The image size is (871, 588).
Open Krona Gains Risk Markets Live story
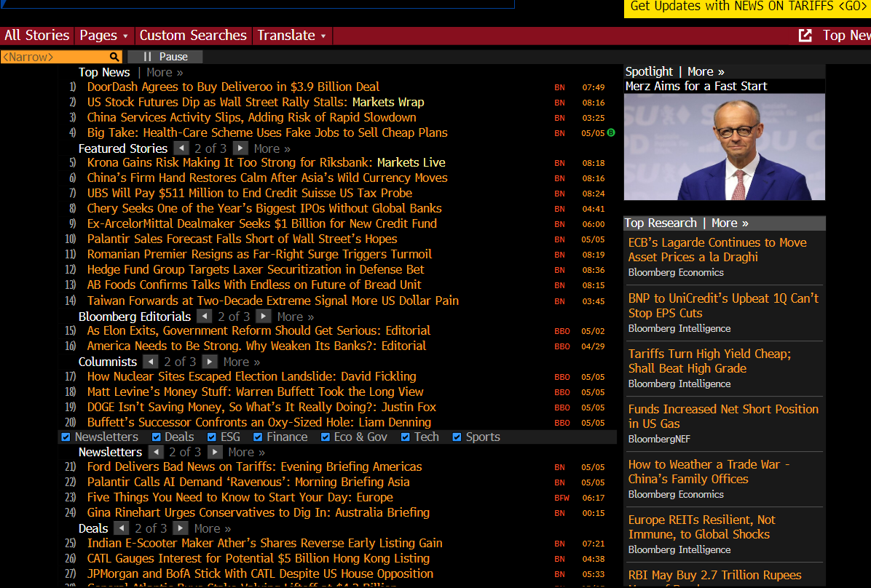(x=266, y=163)
